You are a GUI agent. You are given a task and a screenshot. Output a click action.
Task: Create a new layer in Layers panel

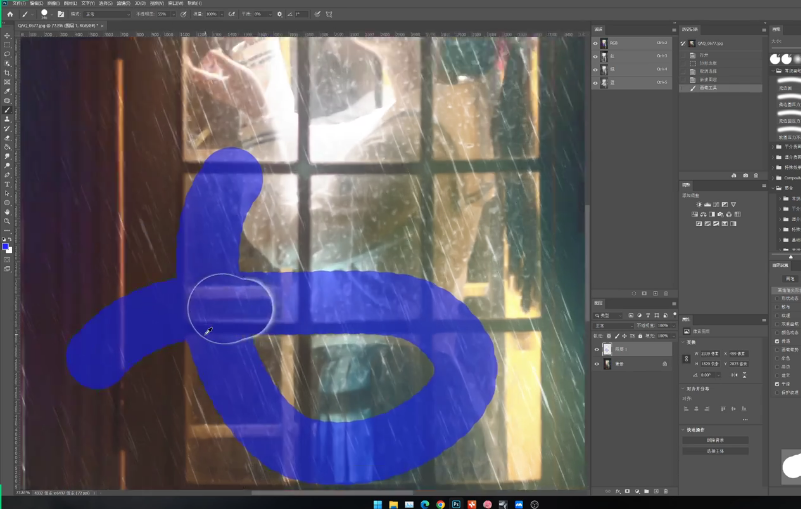click(656, 491)
